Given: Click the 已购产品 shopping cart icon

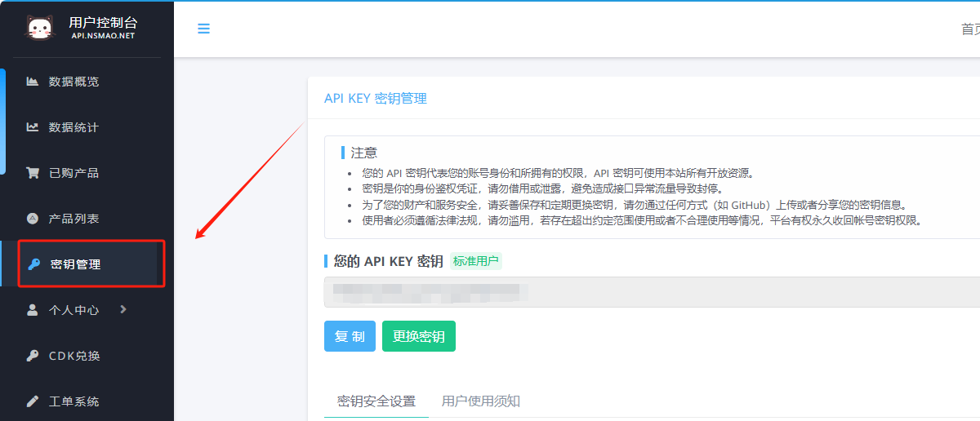Looking at the screenshot, I should [x=33, y=173].
